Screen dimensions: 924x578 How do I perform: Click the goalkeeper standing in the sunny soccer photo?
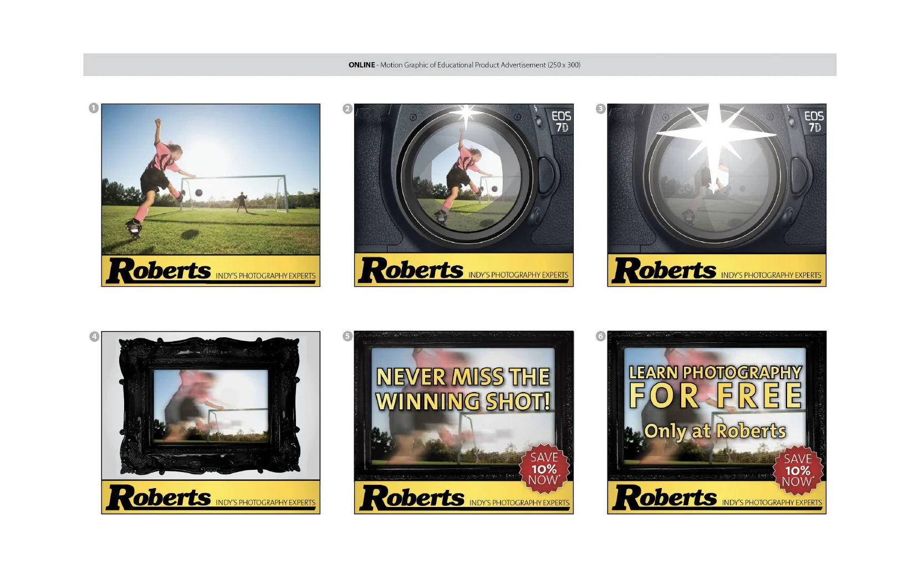242,202
